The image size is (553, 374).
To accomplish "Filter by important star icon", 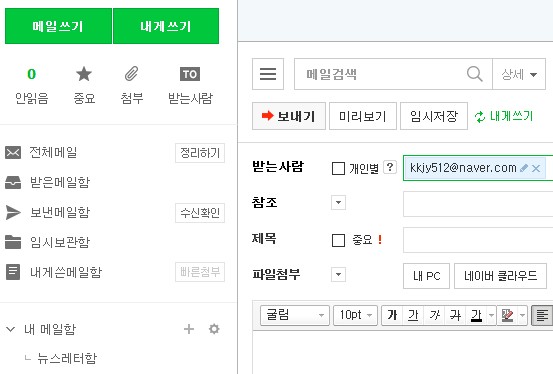I will click(x=84, y=74).
